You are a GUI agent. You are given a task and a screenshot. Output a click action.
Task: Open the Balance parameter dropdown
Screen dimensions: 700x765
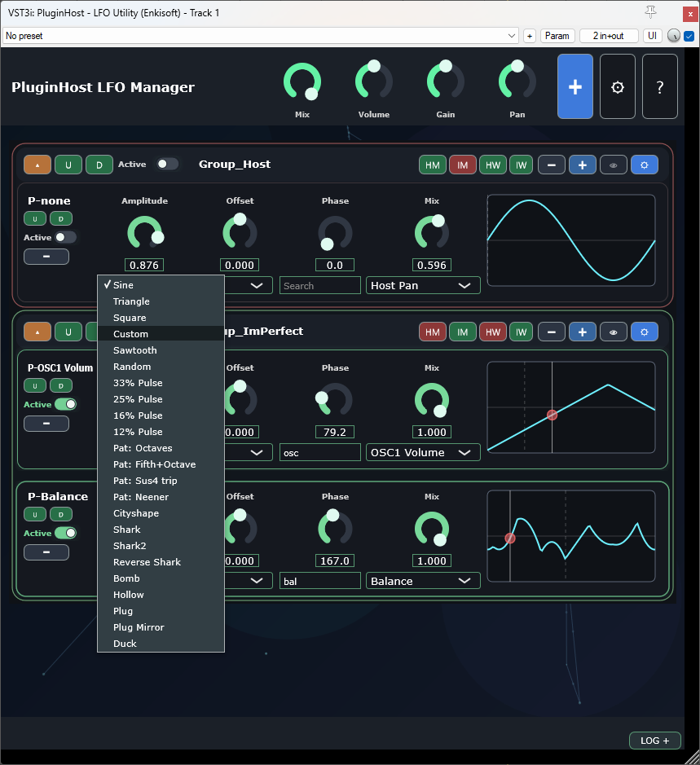click(x=423, y=581)
